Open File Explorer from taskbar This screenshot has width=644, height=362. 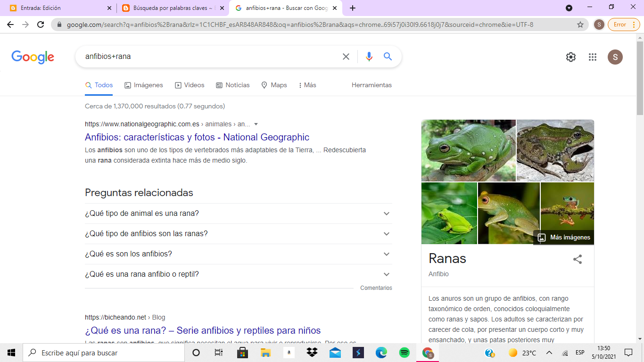coord(265,353)
